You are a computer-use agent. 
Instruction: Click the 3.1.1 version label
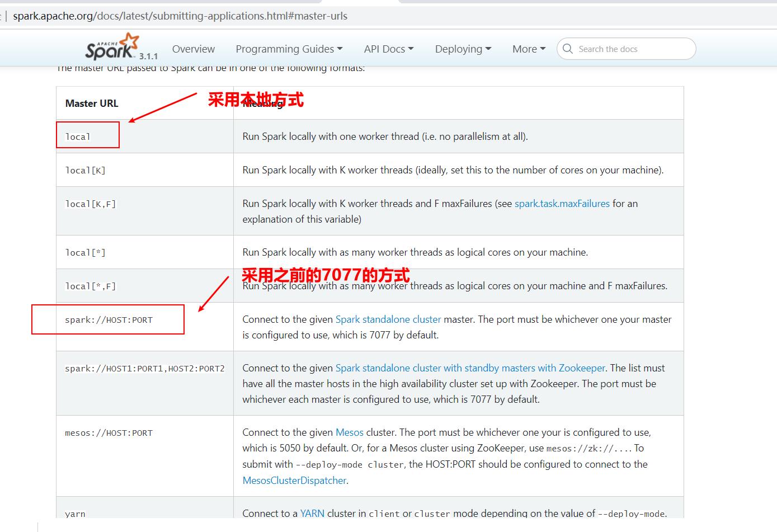pyautogui.click(x=148, y=56)
